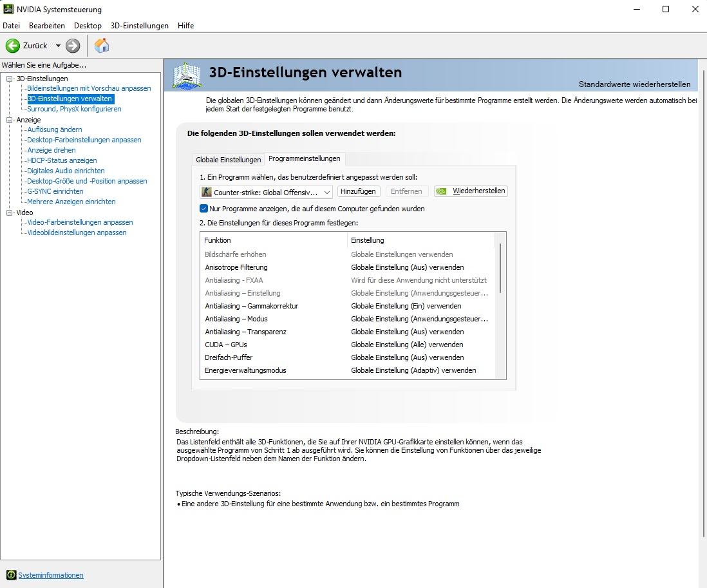Image resolution: width=707 pixels, height=588 pixels.
Task: Select Bildeinstellungen mit Vorschau anpassen
Action: point(89,88)
